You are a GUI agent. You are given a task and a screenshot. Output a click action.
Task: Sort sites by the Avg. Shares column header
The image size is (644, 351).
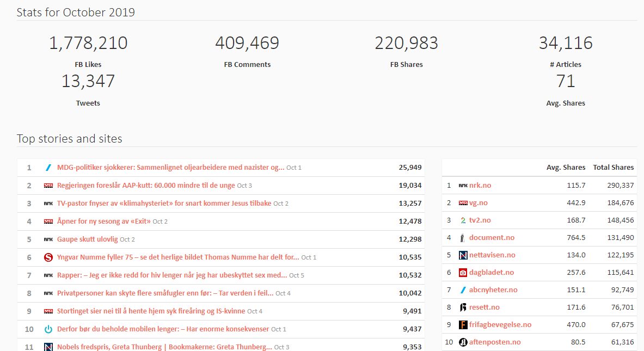(x=566, y=168)
